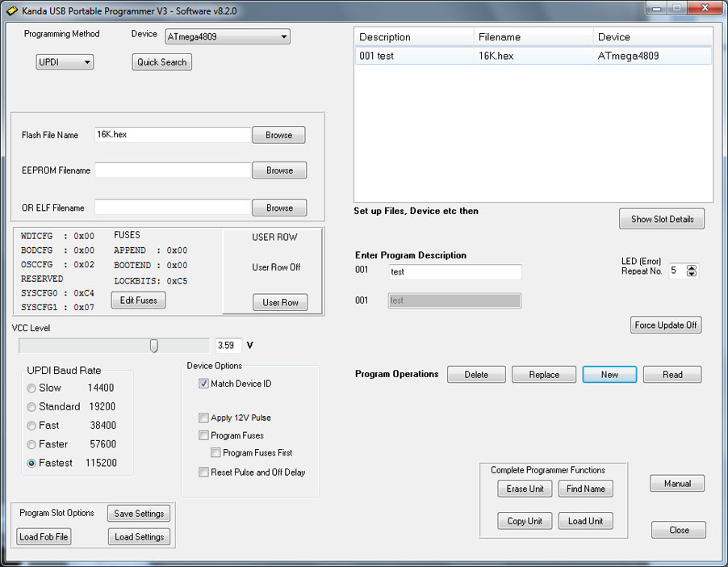Click Show Slot Details button

[662, 219]
